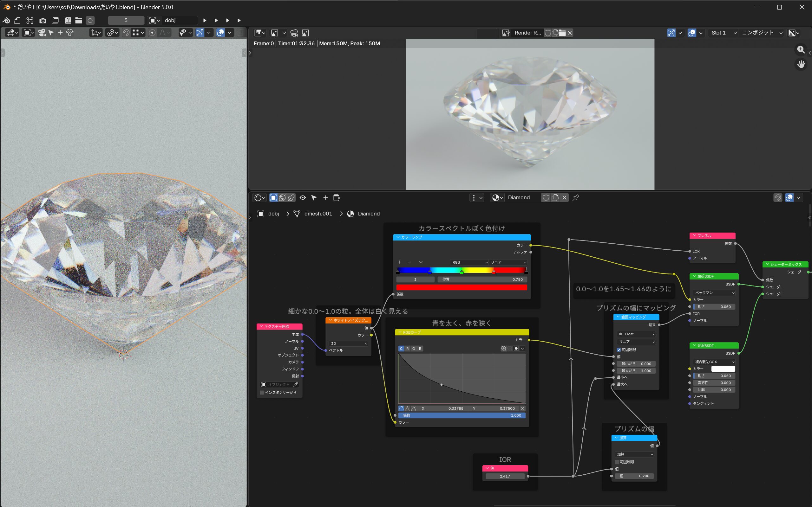Enable インスタンサーから checkbox

262,392
